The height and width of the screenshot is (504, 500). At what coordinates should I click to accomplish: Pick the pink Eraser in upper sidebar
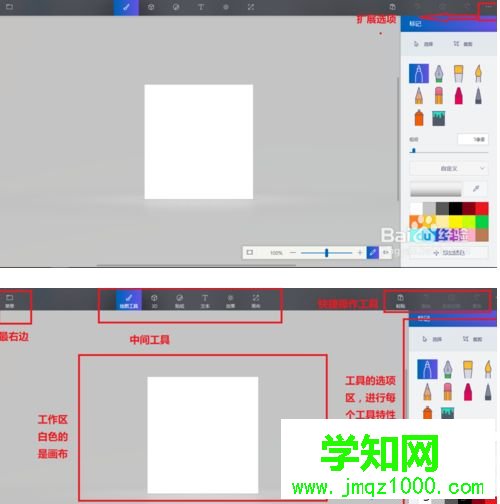pyautogui.click(x=439, y=96)
